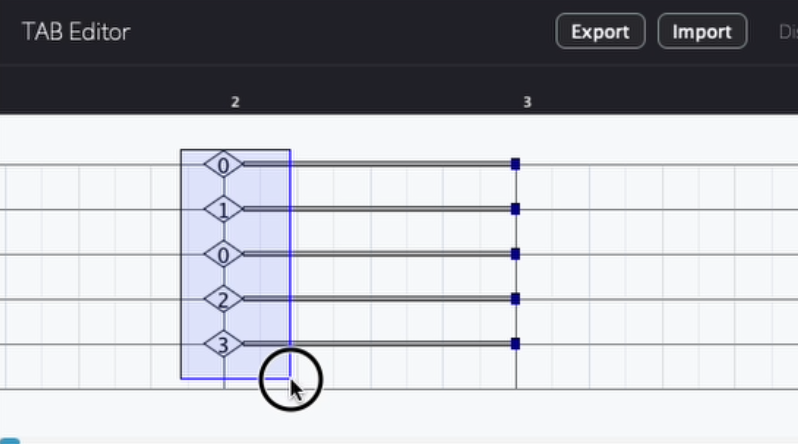Click the sustain bar of fret 2 note
Image resolution: width=798 pixels, height=444 pixels.
pyautogui.click(x=400, y=299)
